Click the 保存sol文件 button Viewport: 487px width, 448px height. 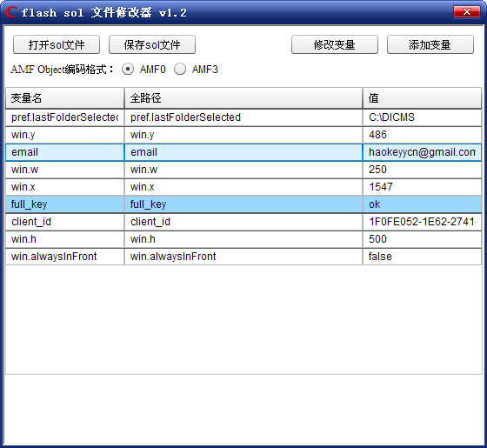pos(152,44)
